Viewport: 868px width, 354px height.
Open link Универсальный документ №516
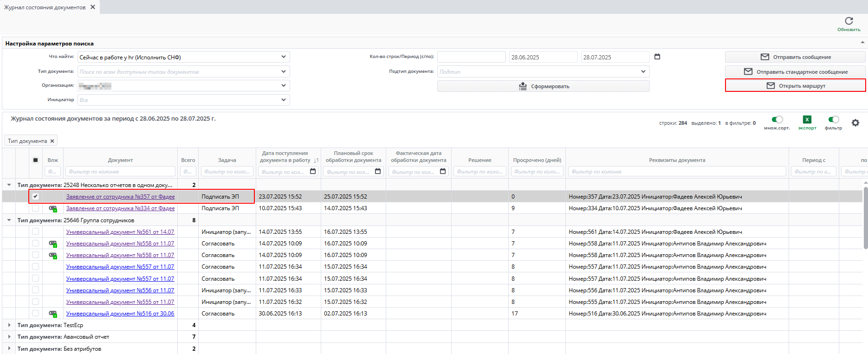120,314
